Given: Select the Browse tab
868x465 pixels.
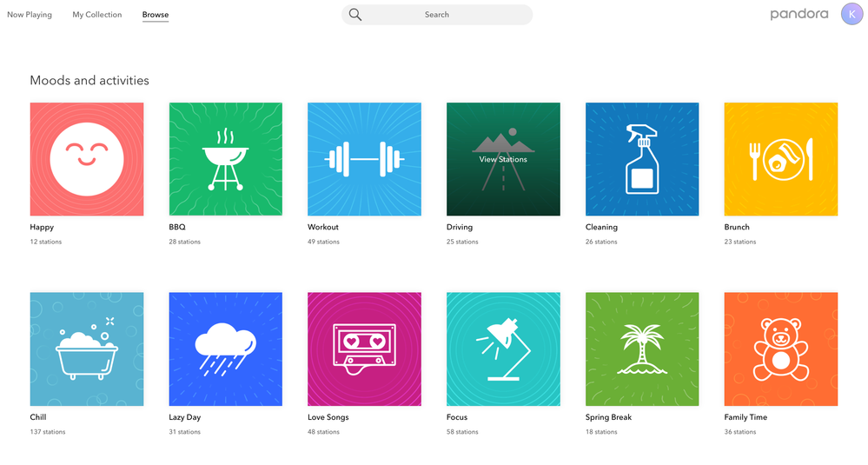Looking at the screenshot, I should click(156, 15).
